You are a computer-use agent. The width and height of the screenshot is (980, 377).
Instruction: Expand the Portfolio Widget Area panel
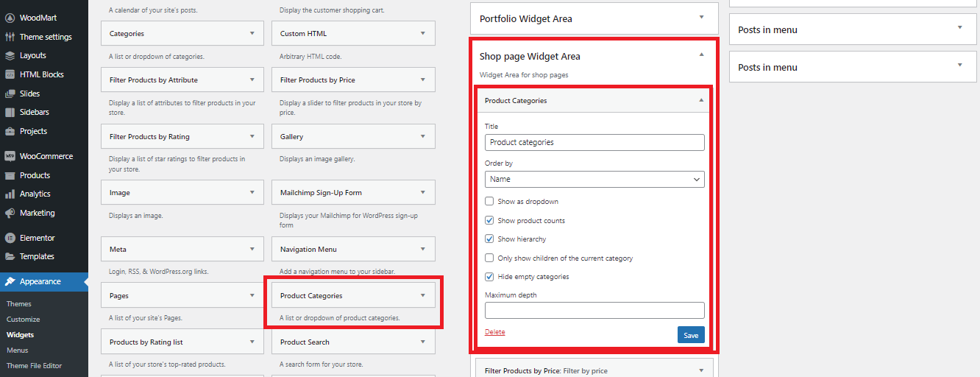pos(701,17)
